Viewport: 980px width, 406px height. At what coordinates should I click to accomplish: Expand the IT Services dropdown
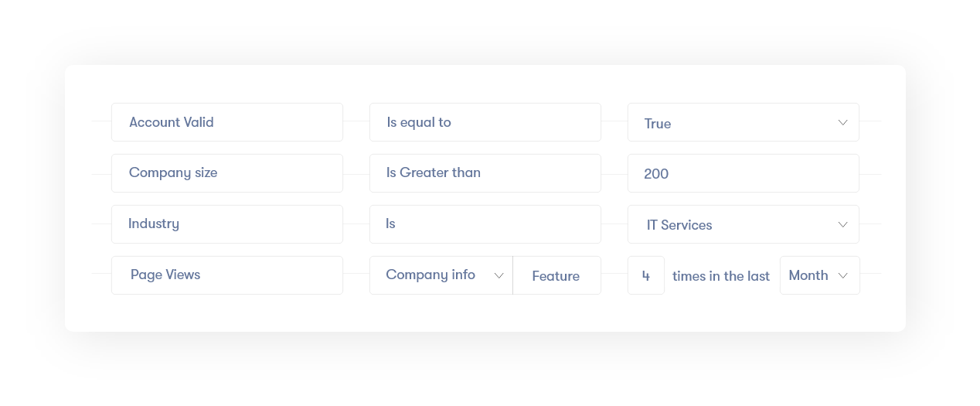[742, 224]
